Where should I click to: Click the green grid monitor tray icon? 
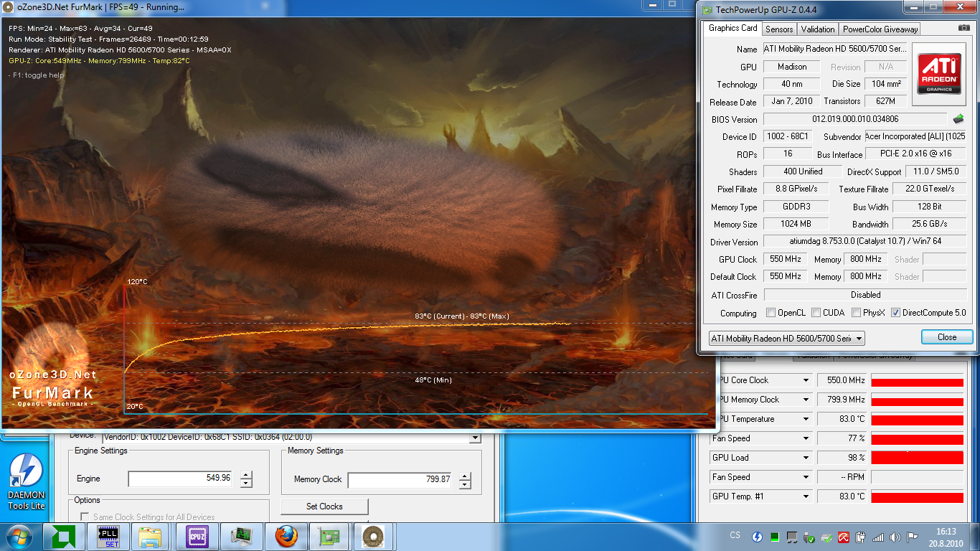point(775,537)
